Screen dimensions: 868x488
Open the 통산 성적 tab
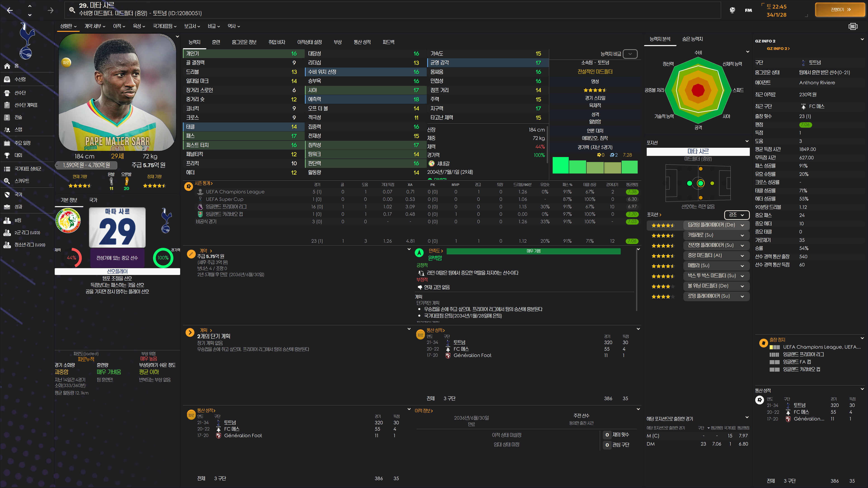click(x=362, y=42)
